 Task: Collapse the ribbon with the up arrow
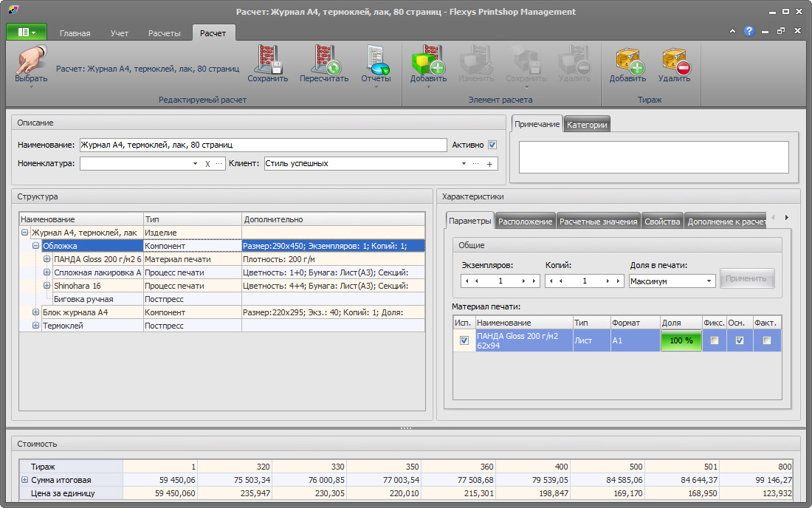(732, 31)
